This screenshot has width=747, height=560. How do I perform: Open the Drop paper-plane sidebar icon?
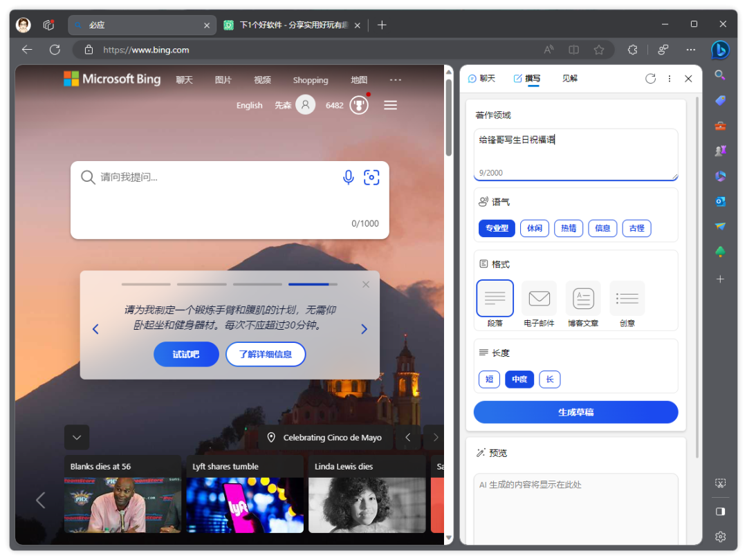tap(720, 227)
